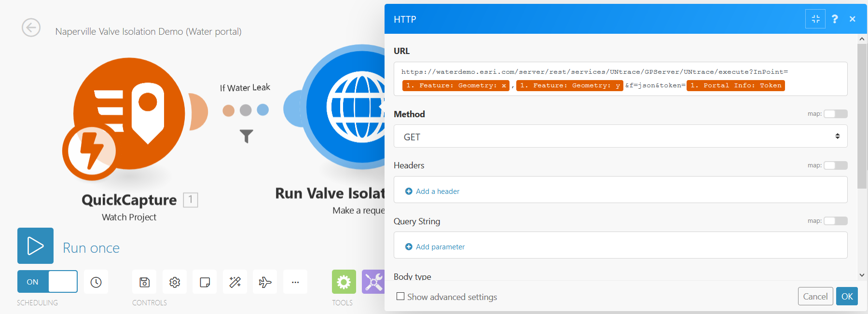
Task: Open the Method GET dropdown
Action: click(x=620, y=137)
